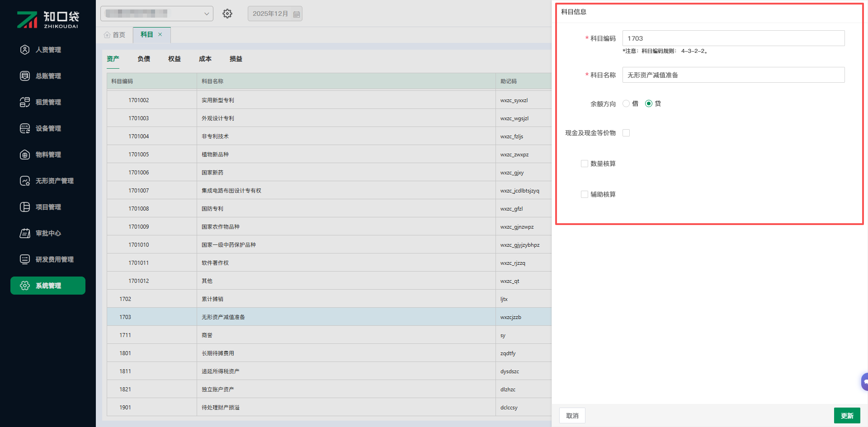Open 无形资产管理 sidebar icon
Screen dimensions: 868x427
click(x=25, y=181)
